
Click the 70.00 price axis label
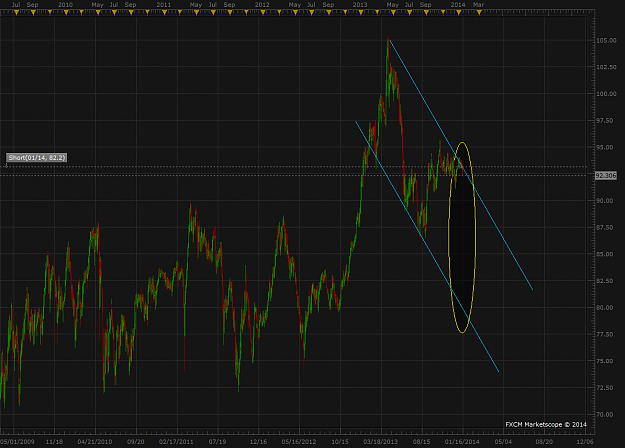click(605, 414)
